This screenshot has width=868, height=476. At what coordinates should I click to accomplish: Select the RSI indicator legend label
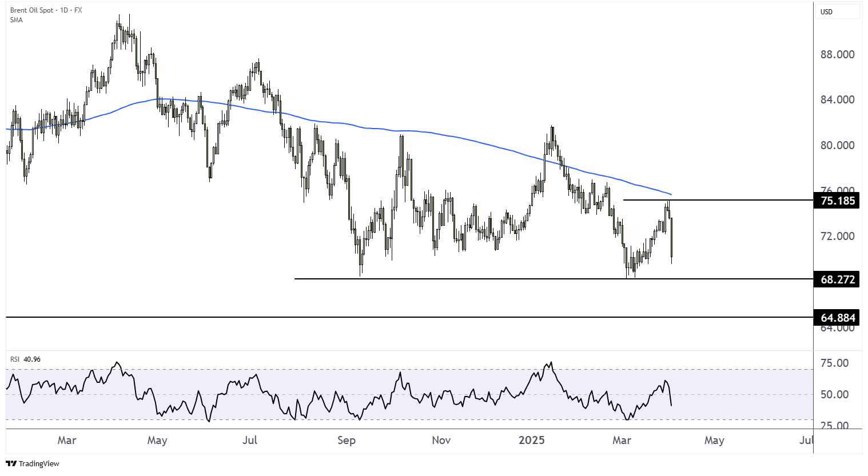click(15, 359)
